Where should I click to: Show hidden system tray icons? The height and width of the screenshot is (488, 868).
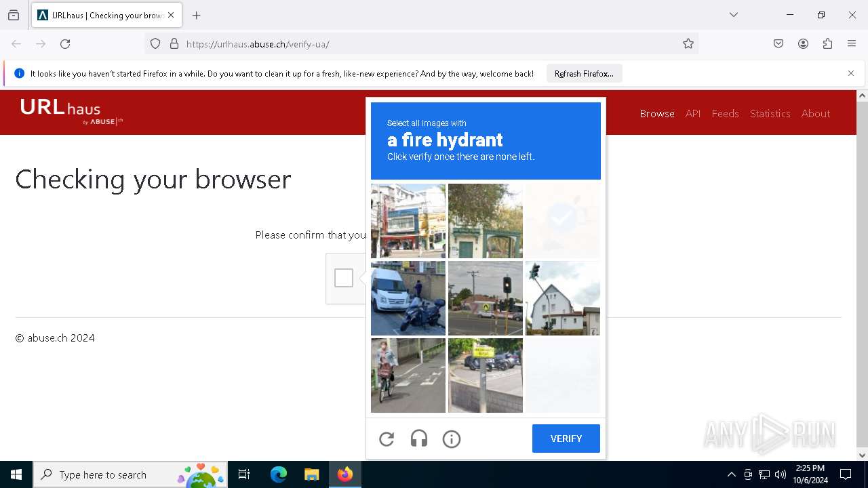(731, 474)
